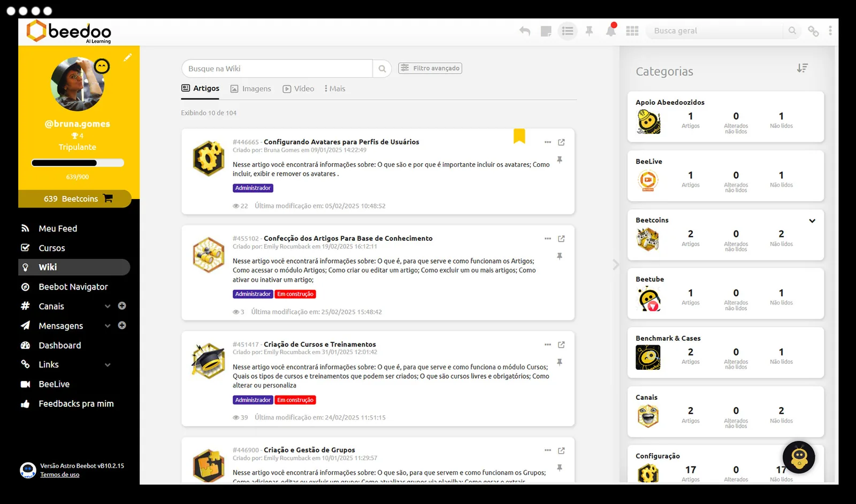Open Criação de Cursos article externally
Image resolution: width=856 pixels, height=504 pixels.
[x=561, y=345]
